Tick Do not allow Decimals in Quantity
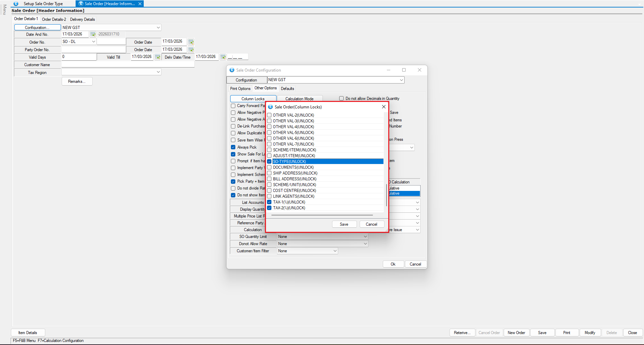Image resolution: width=644 pixels, height=345 pixels. (341, 99)
